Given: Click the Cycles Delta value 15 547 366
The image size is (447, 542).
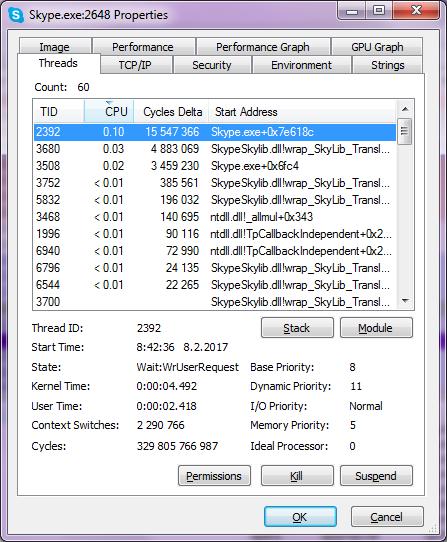Looking at the screenshot, I should click(x=172, y=132).
